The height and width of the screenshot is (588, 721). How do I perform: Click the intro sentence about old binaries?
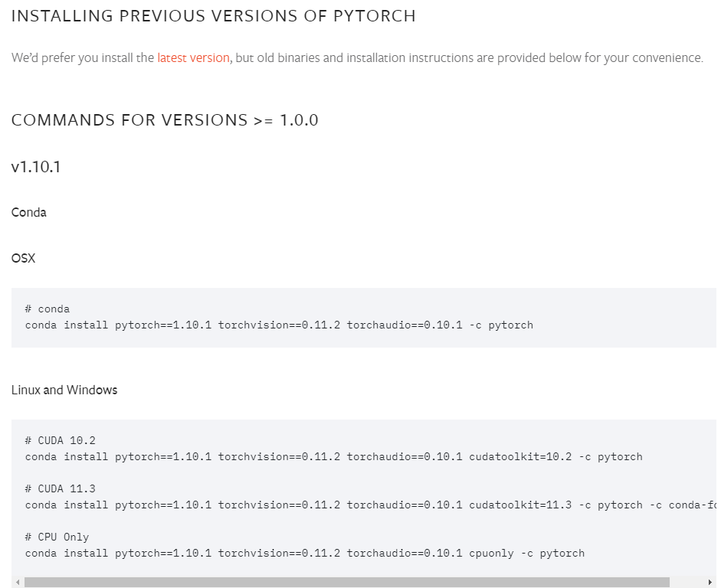[x=357, y=58]
